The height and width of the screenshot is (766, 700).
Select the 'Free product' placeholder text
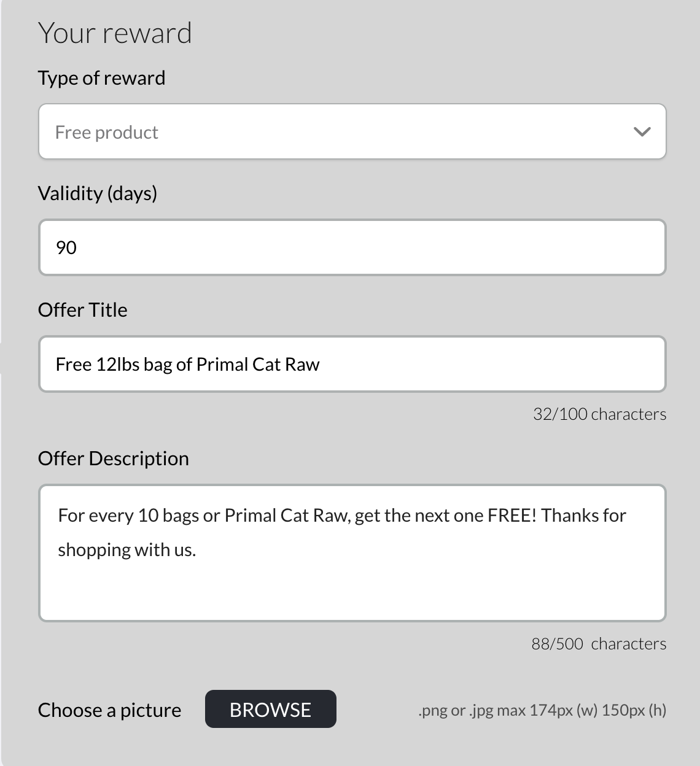tap(107, 133)
